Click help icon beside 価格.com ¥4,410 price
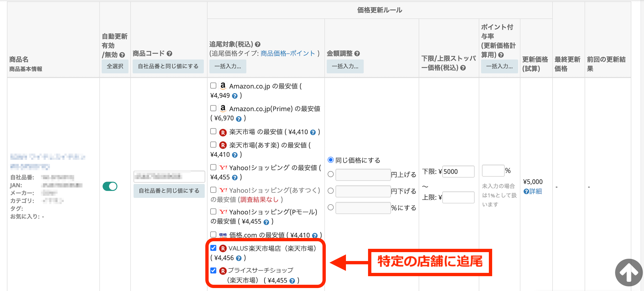This screenshot has width=644, height=291. 315,235
